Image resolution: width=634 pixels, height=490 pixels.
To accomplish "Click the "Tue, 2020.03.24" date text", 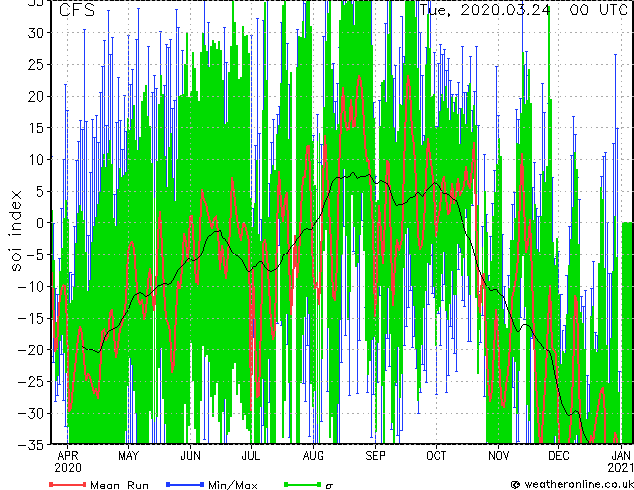I will pos(485,10).
